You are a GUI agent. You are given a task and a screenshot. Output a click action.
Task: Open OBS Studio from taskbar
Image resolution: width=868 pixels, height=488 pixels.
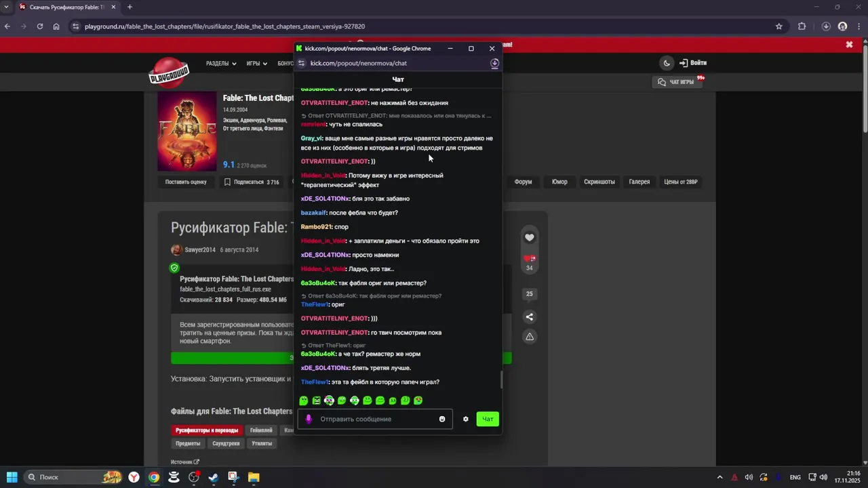194,477
